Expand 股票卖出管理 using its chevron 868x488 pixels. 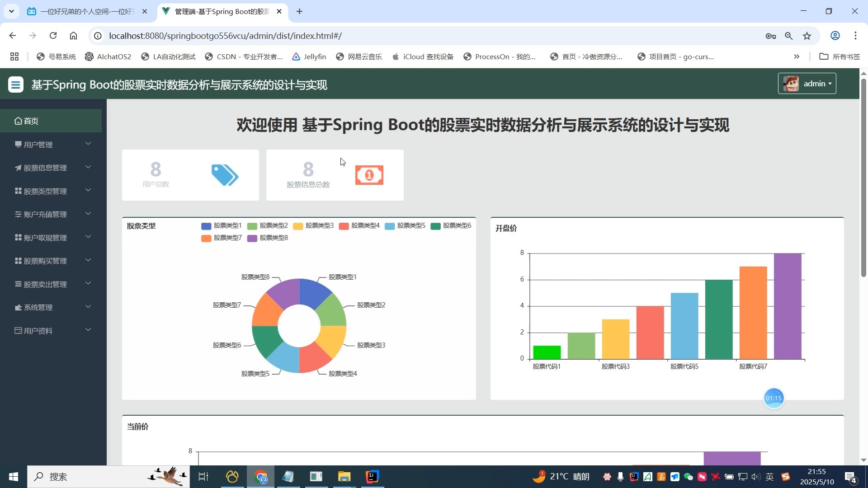coord(88,283)
